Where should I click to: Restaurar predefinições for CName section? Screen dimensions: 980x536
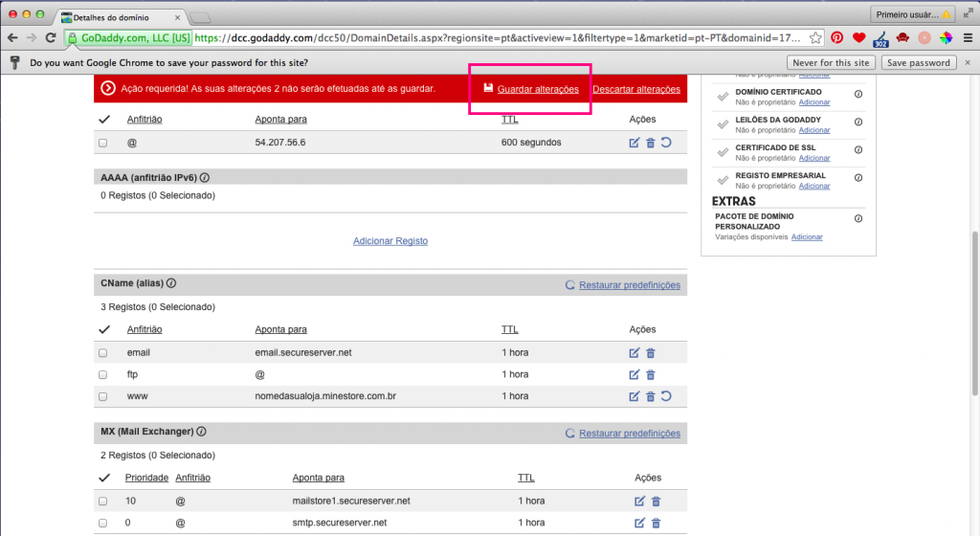tap(630, 285)
